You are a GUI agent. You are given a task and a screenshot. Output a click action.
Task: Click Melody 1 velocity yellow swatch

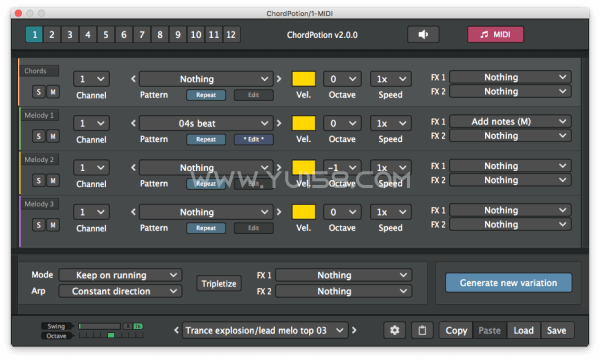304,123
